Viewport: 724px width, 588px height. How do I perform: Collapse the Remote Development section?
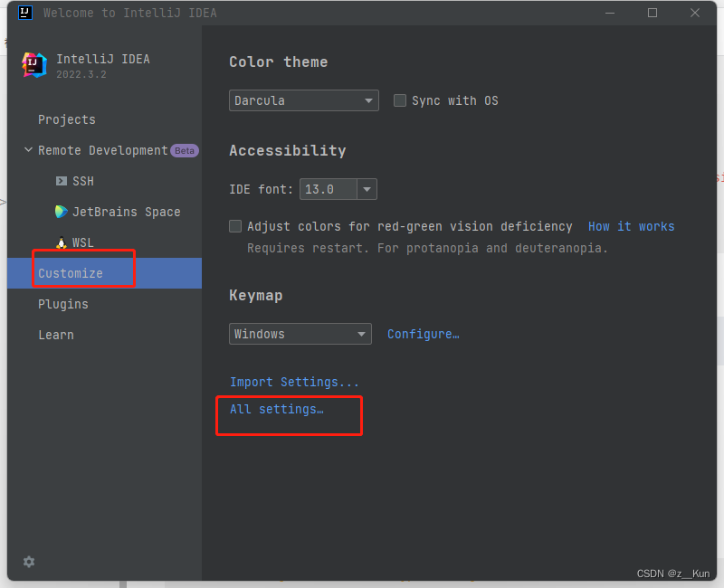pos(28,150)
